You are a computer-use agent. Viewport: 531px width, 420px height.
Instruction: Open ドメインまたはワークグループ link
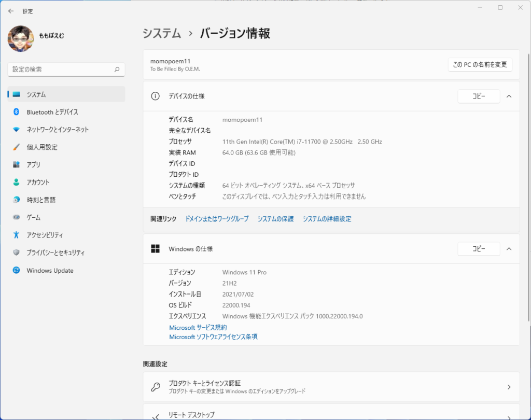click(217, 219)
